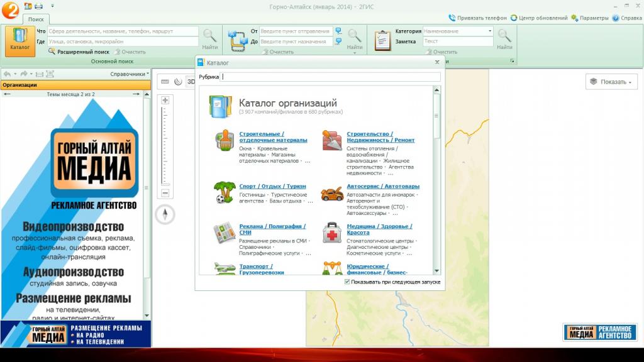
Task: Click the Автосервис orange car icon
Action: [x=332, y=193]
